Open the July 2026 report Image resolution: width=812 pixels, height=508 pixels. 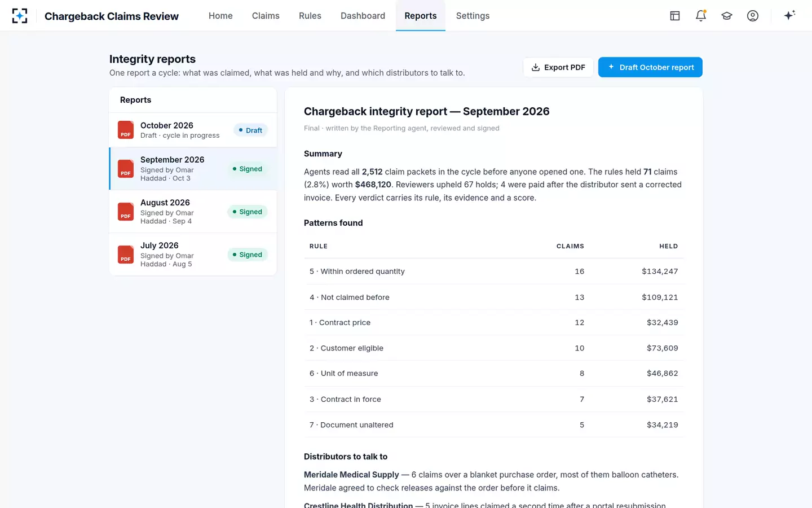pos(193,255)
